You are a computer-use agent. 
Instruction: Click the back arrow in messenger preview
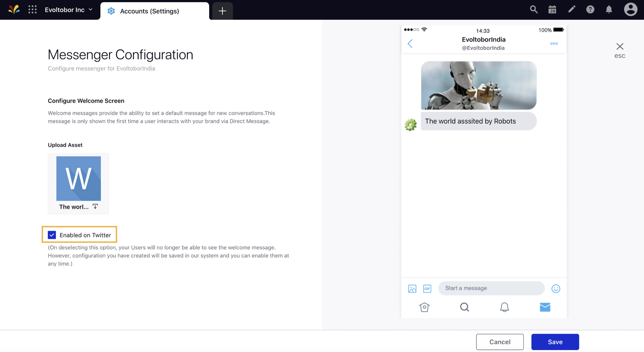[410, 43]
